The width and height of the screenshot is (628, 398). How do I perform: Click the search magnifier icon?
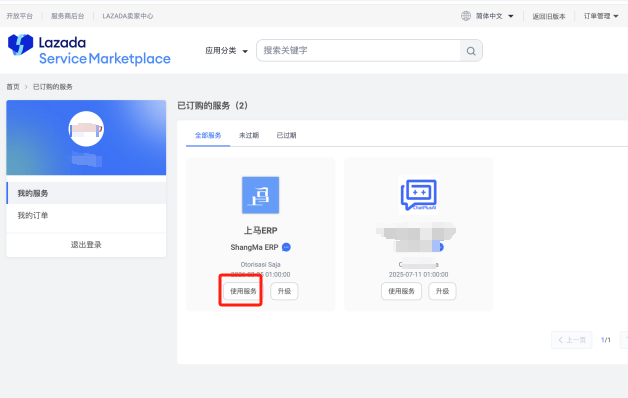pos(471,51)
